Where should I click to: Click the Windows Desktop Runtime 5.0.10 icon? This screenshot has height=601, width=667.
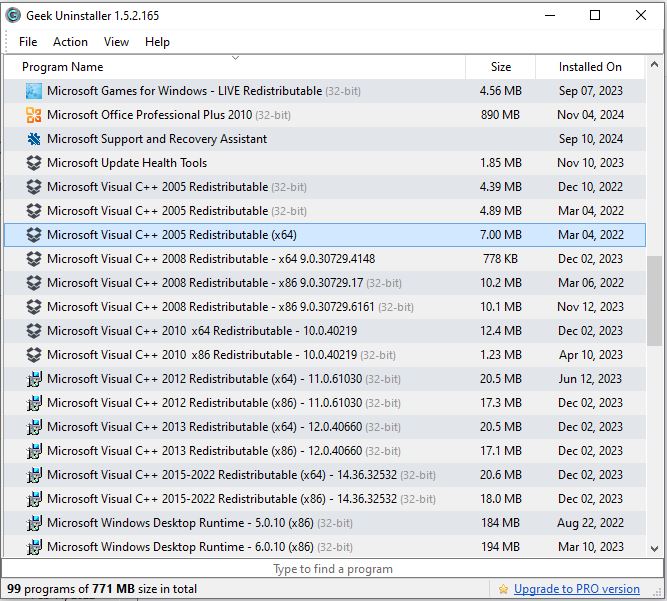[34, 523]
